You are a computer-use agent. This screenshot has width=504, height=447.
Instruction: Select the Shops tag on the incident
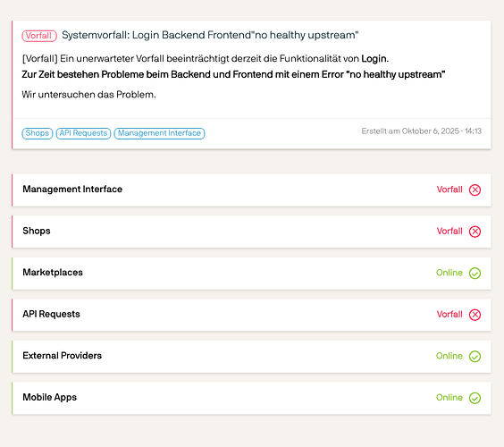pyautogui.click(x=38, y=133)
